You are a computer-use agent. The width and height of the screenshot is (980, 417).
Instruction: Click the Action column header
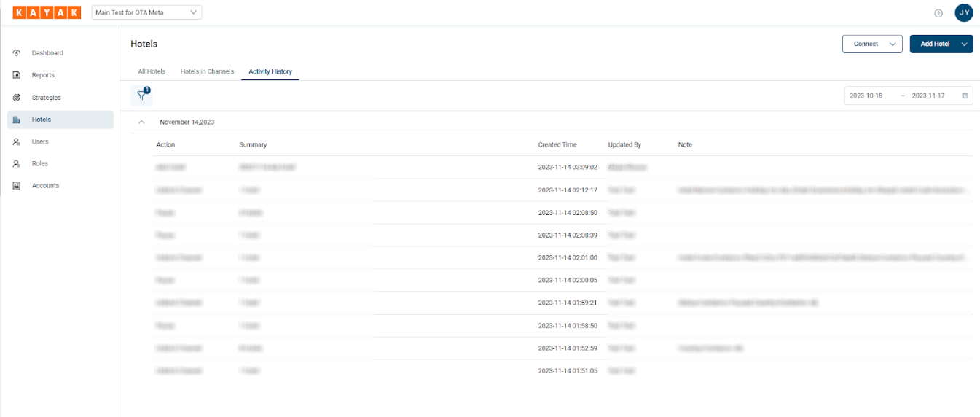(x=165, y=145)
